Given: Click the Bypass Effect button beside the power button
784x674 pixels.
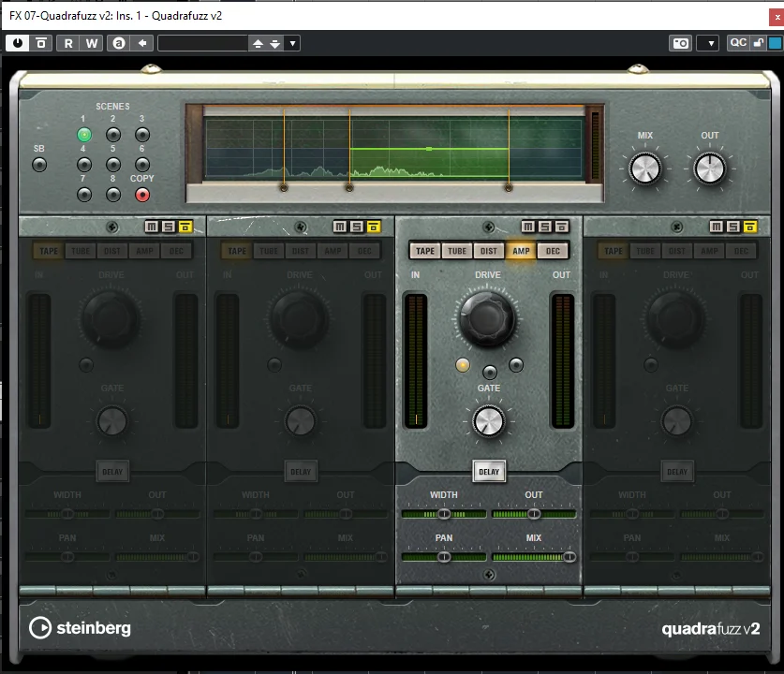Looking at the screenshot, I should pyautogui.click(x=41, y=43).
